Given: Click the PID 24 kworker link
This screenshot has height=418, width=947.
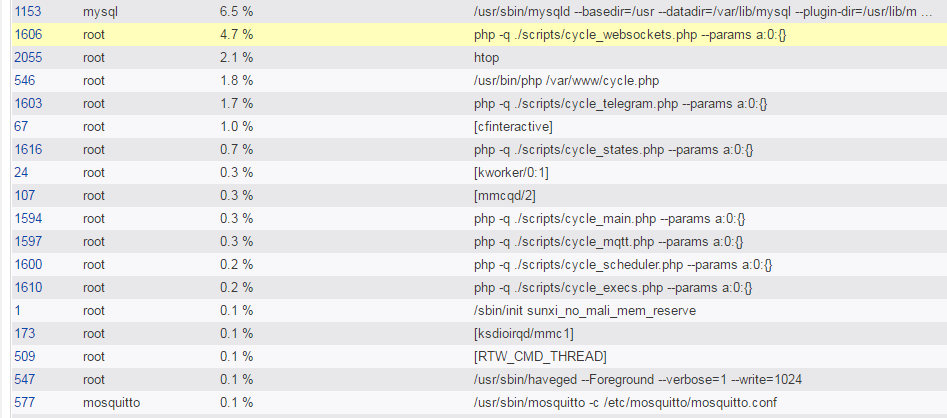Looking at the screenshot, I should (21, 172).
